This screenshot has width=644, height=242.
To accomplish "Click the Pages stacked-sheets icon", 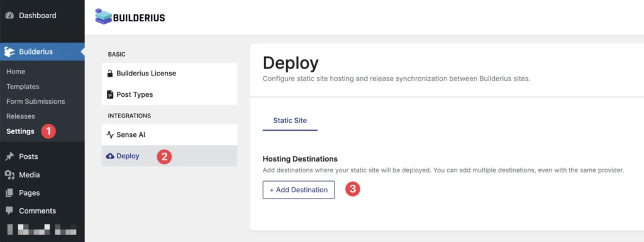I will (9, 193).
